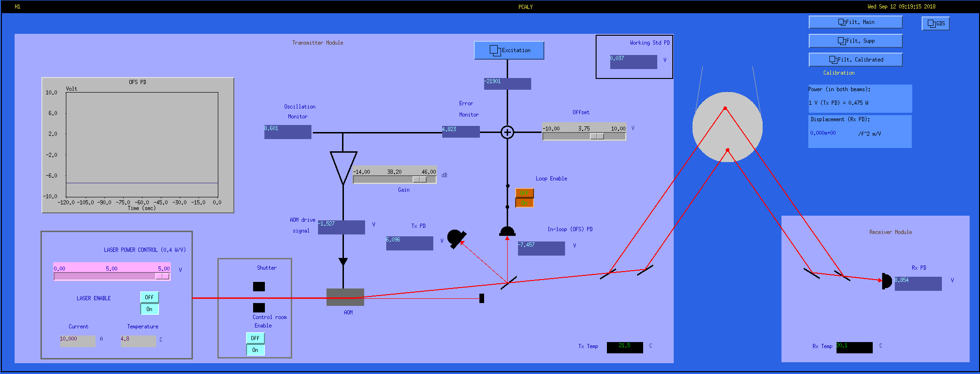Click the summing junction symbol
The width and height of the screenshot is (980, 374).
pos(507,132)
